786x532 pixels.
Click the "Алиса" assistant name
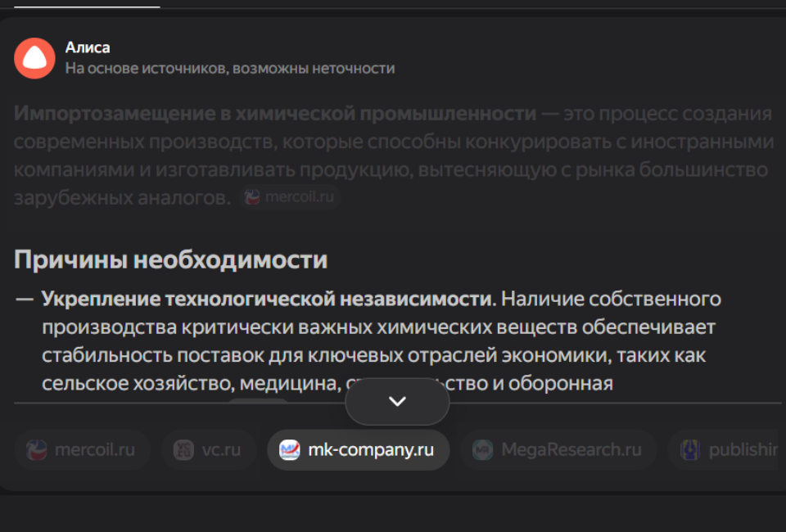pyautogui.click(x=88, y=47)
